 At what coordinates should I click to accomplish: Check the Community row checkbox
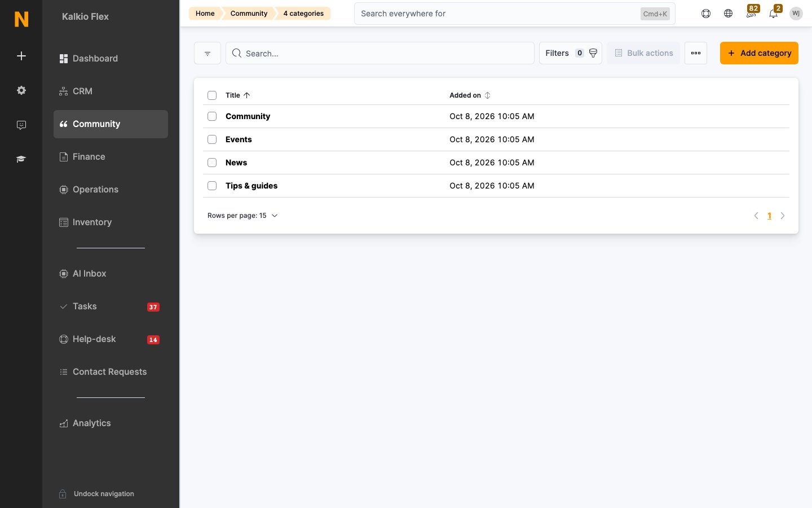[x=212, y=116]
